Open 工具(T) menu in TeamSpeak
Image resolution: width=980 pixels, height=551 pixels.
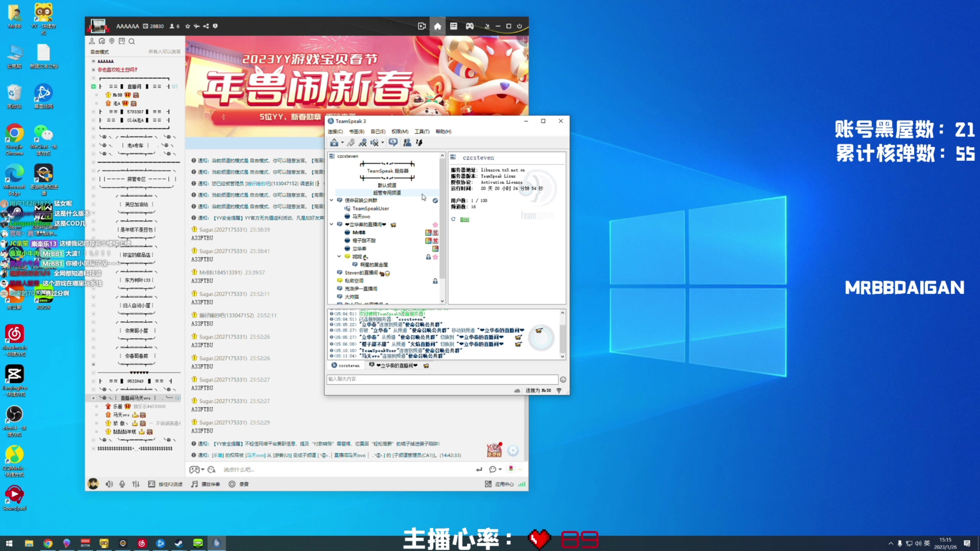[422, 132]
